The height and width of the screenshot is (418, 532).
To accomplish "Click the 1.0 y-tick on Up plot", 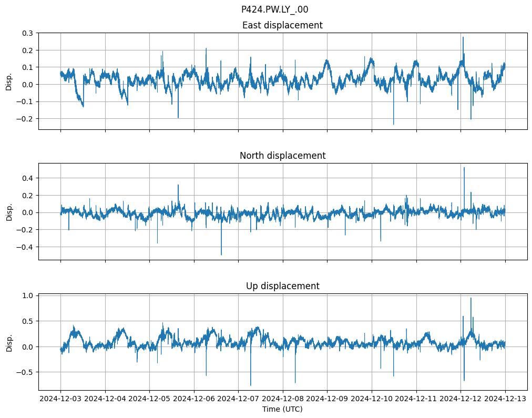I will point(27,296).
